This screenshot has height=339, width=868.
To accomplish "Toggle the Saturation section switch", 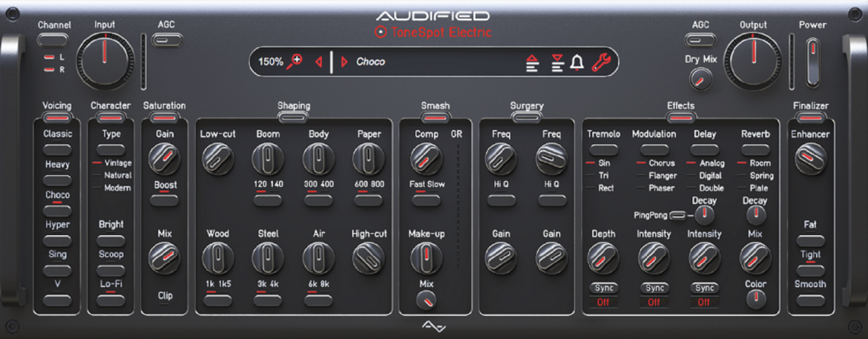I will tap(165, 117).
